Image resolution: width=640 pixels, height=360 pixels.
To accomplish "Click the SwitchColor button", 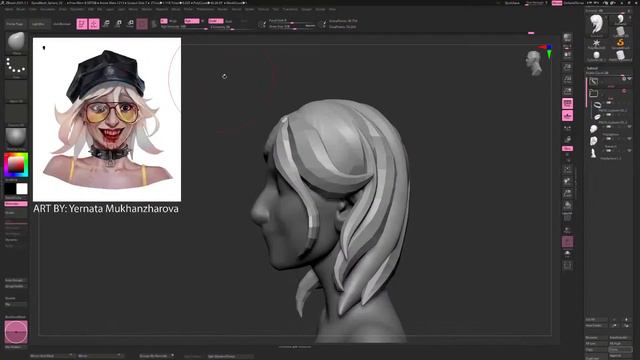I will click(16, 198).
